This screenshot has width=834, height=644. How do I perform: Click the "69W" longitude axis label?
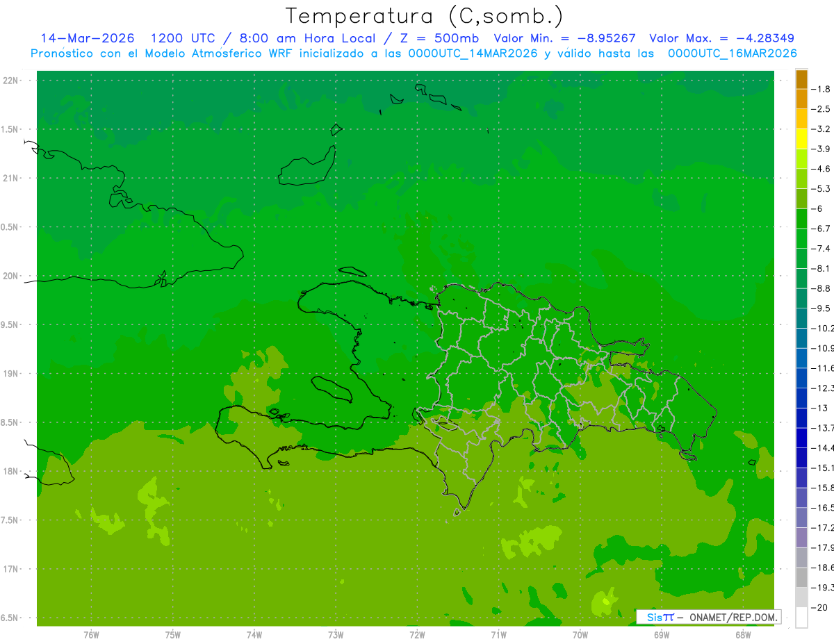[x=662, y=635]
